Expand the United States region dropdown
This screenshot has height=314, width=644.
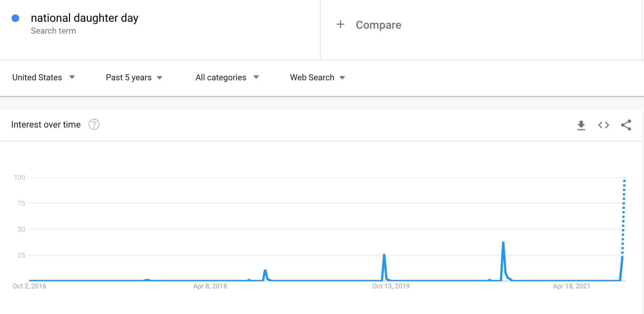pos(43,77)
